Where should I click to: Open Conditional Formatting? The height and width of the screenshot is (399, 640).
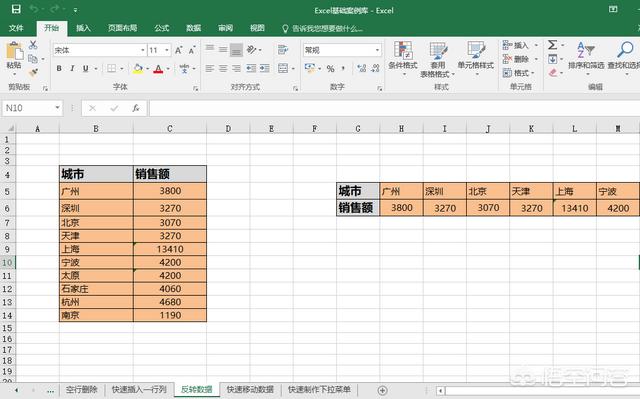403,59
